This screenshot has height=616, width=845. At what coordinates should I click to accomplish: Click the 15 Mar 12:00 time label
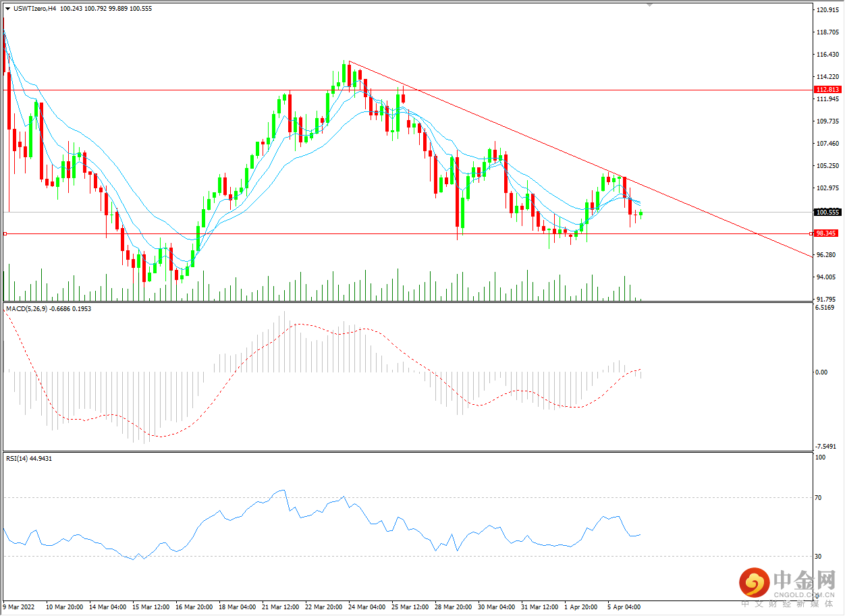(151, 607)
